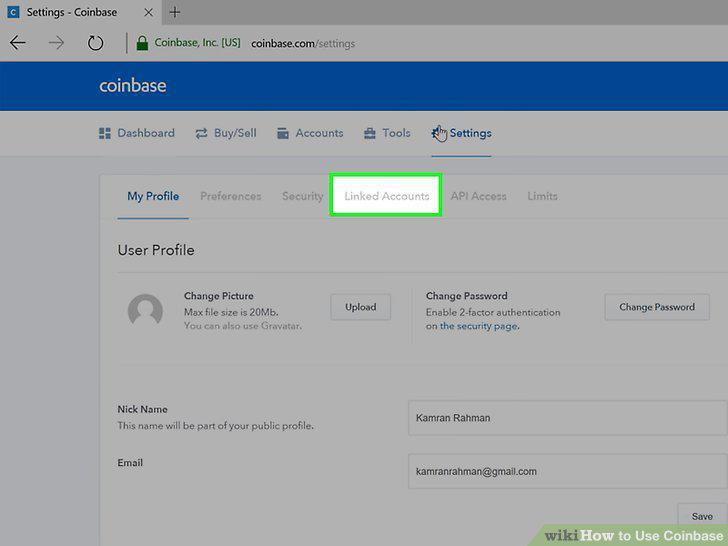
Task: Click the Coinbase favicon in the tab
Action: 13,13
